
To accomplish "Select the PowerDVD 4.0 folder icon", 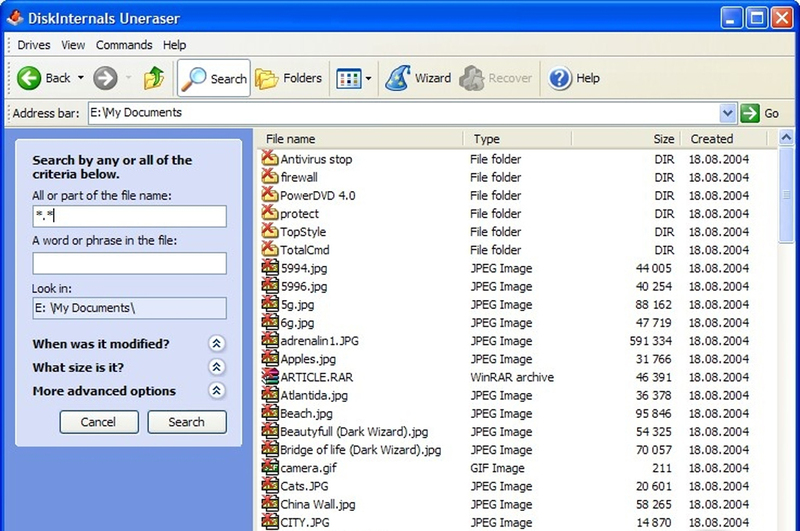I will (270, 195).
